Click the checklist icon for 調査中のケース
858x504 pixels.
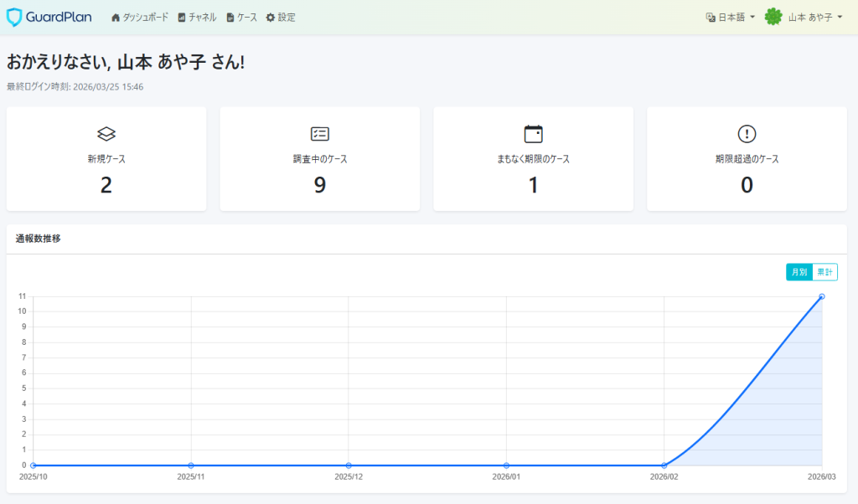click(x=319, y=134)
